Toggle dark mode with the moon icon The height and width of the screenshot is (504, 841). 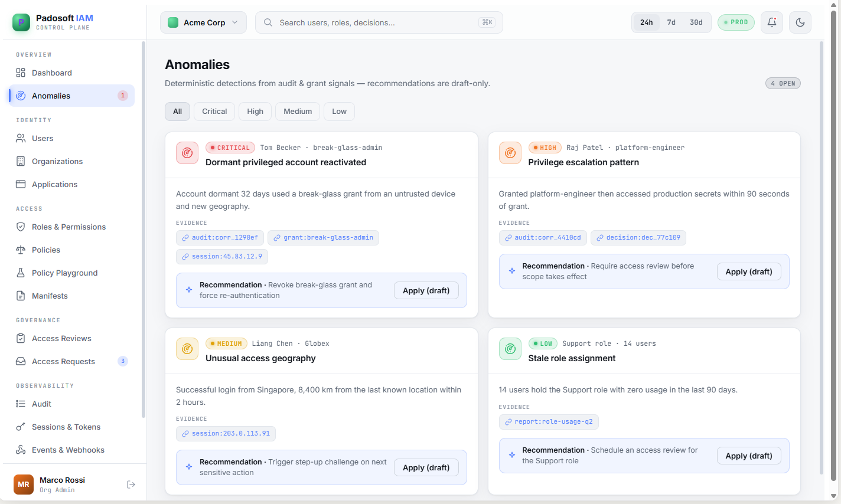tap(800, 22)
